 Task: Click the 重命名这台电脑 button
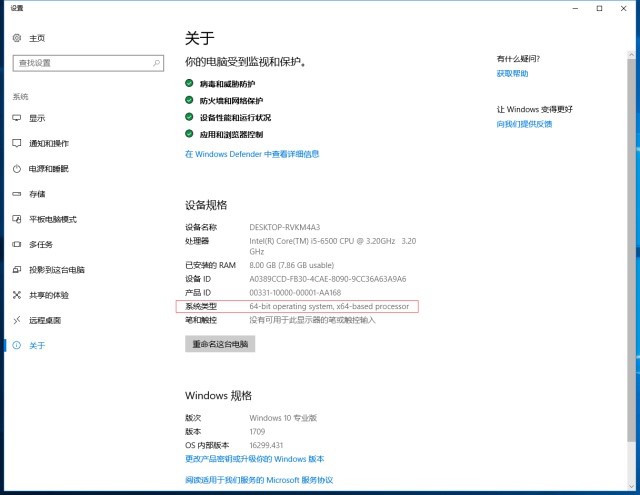220,344
